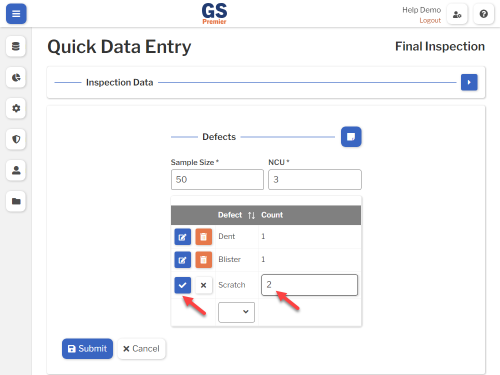Open the settings gear sidebar icon
Viewport: 500px width, 375px height.
click(x=16, y=108)
